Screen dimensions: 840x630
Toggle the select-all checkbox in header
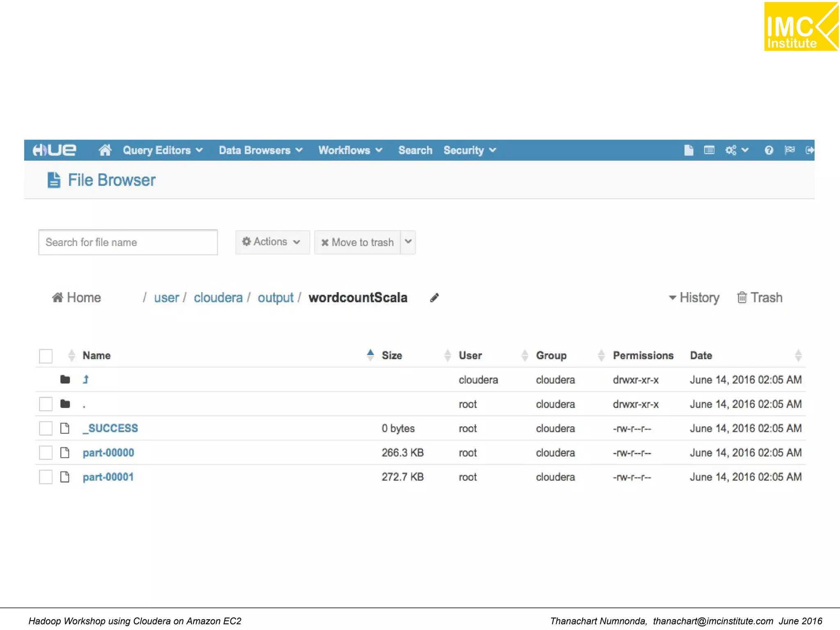tap(46, 356)
